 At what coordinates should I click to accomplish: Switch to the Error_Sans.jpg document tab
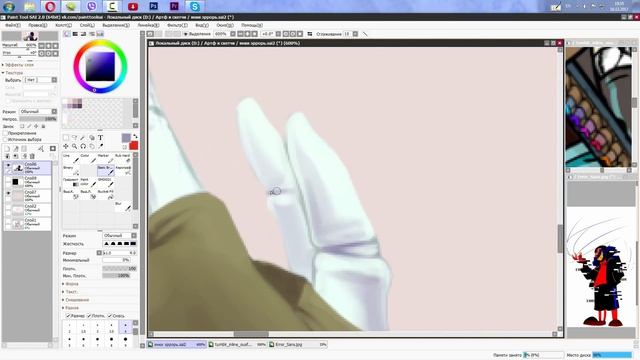coord(298,345)
